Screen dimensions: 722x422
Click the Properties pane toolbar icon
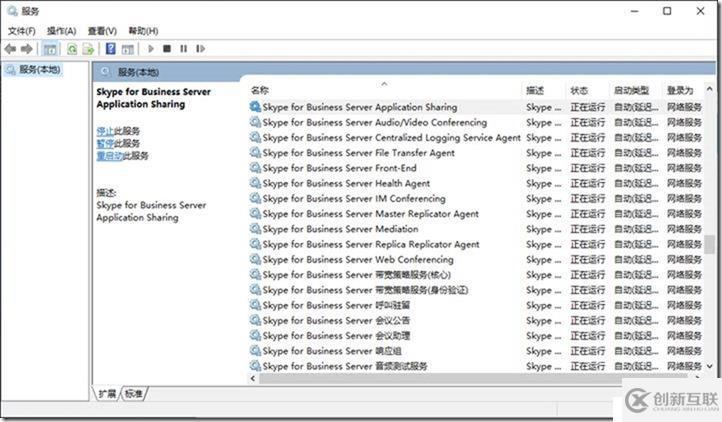(128, 48)
